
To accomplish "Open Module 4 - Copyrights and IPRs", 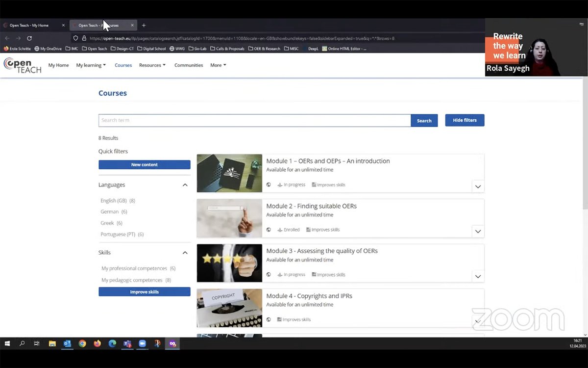I will 309,296.
